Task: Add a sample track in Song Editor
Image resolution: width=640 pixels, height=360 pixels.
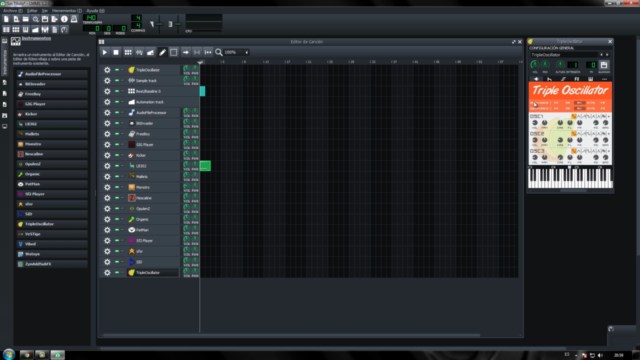Action: pos(139,52)
